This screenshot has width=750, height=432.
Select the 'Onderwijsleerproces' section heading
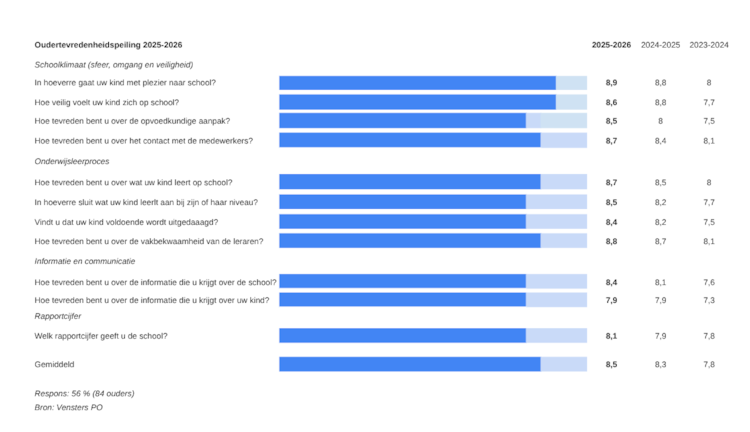[72, 161]
